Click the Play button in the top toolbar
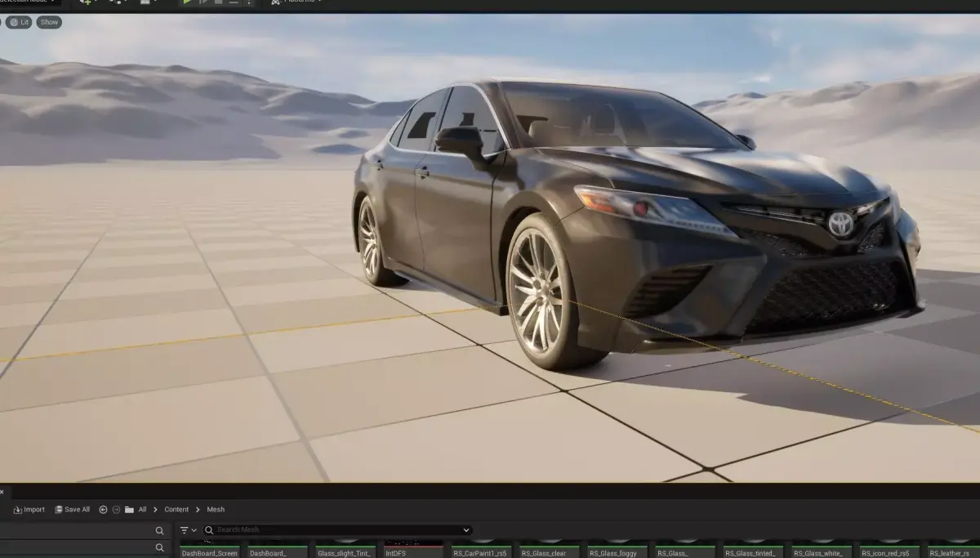 [x=187, y=2]
